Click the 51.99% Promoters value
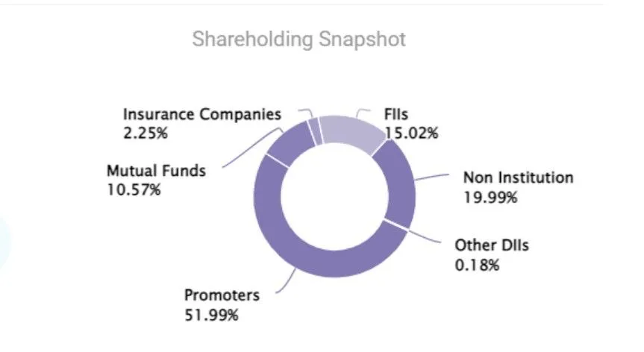The height and width of the screenshot is (352, 644). 211,315
